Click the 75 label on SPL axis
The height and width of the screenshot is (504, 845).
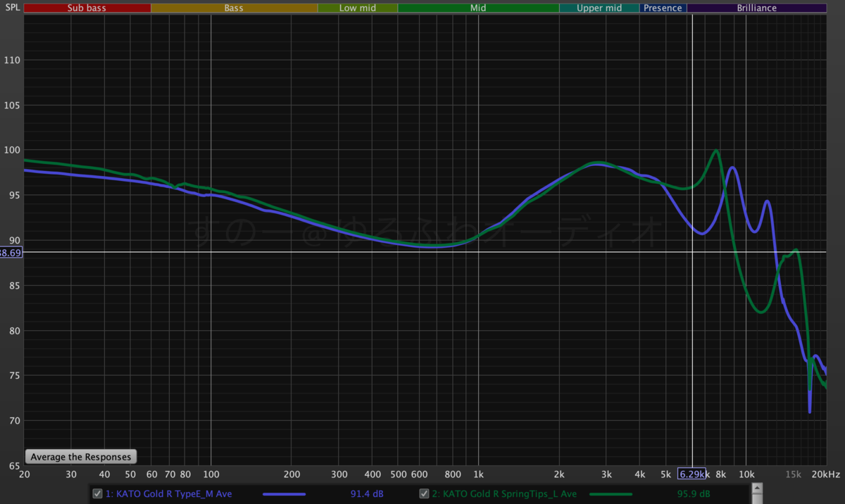tap(15, 376)
